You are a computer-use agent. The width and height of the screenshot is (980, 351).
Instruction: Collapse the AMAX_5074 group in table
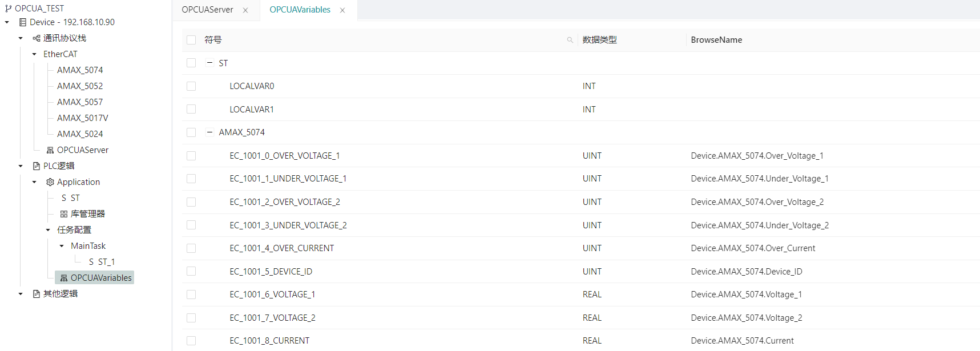[209, 132]
